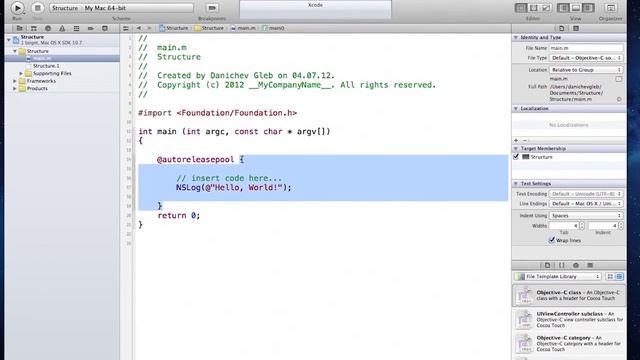Screen dimensions: 640x360
Task: Open the Breakpoint navigator tab
Action: click(x=91, y=28)
